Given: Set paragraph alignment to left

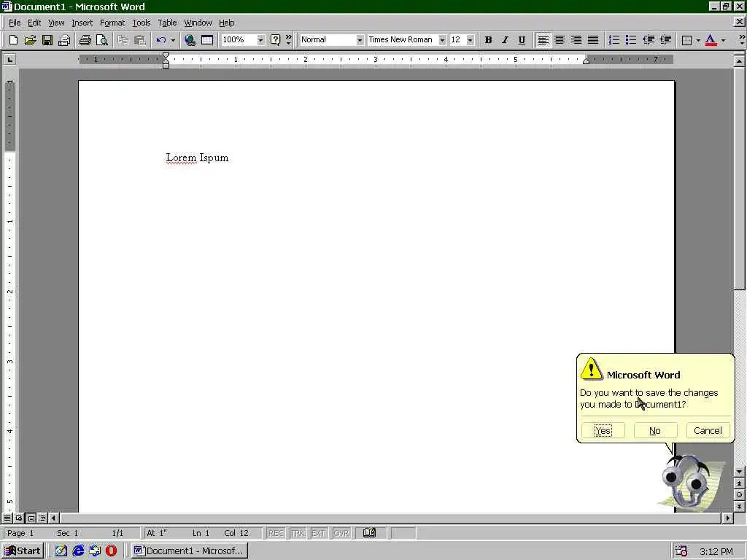Looking at the screenshot, I should coord(543,40).
